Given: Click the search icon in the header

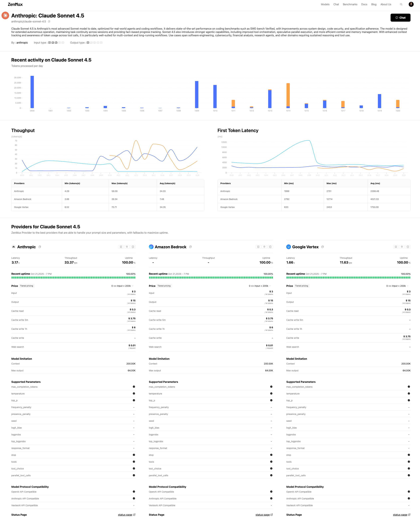Looking at the screenshot, I should pos(401,4).
